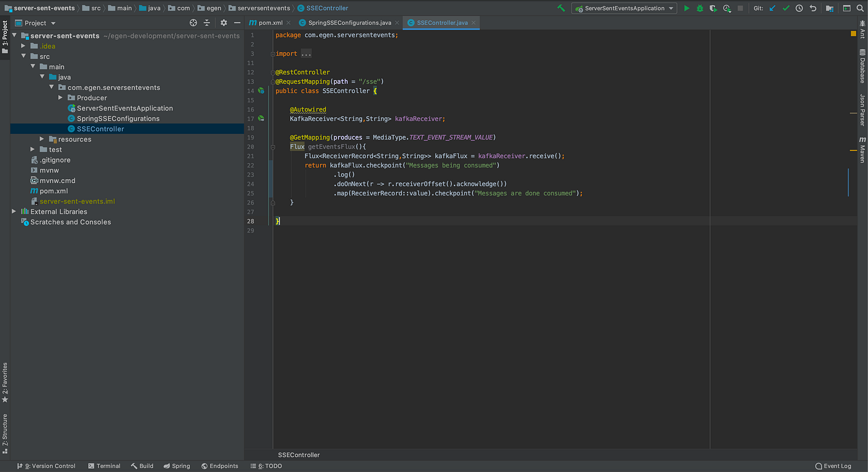Click the grey Stop square icon
Screen dimensions: 868x472
pos(740,8)
